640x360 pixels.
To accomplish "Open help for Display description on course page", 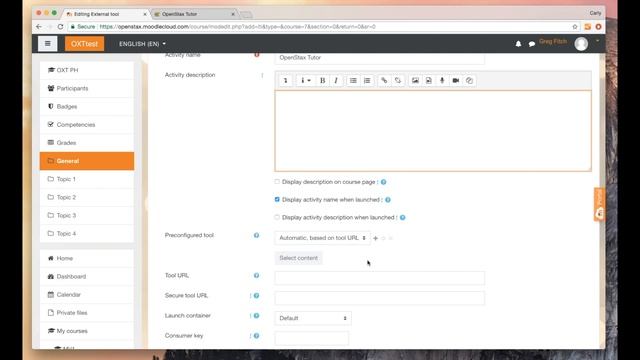I will pos(384,182).
